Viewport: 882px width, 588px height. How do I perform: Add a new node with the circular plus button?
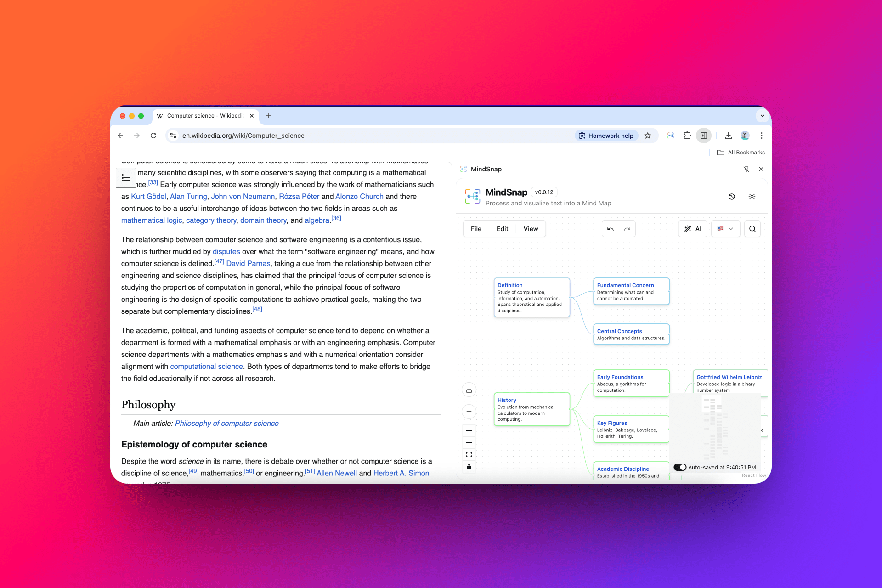(x=469, y=412)
